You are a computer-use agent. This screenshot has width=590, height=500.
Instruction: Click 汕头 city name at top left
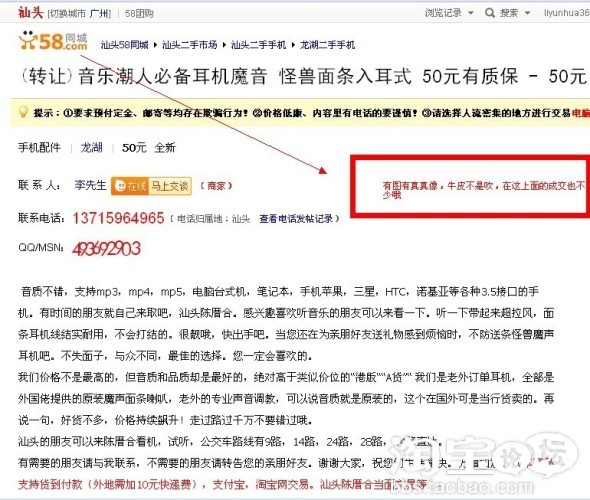click(31, 12)
